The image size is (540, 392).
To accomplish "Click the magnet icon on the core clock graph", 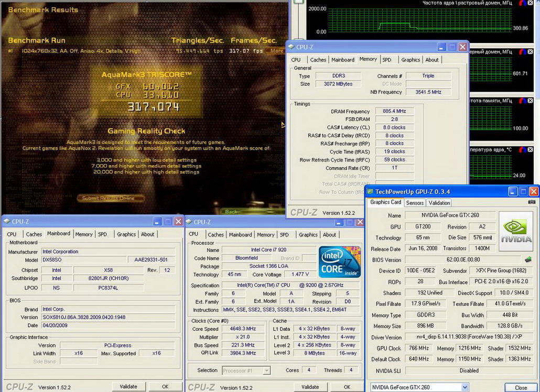I will pyautogui.click(x=523, y=3).
